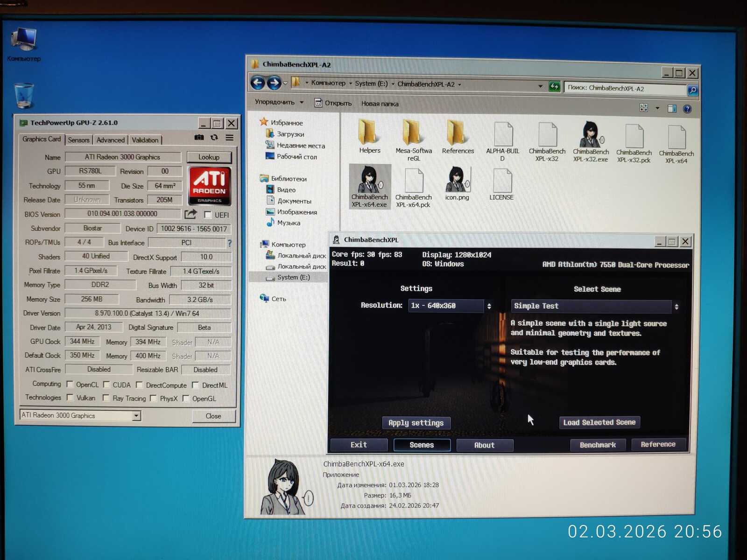Switch to the Graphics Card tab
The height and width of the screenshot is (560, 747).
click(42, 139)
